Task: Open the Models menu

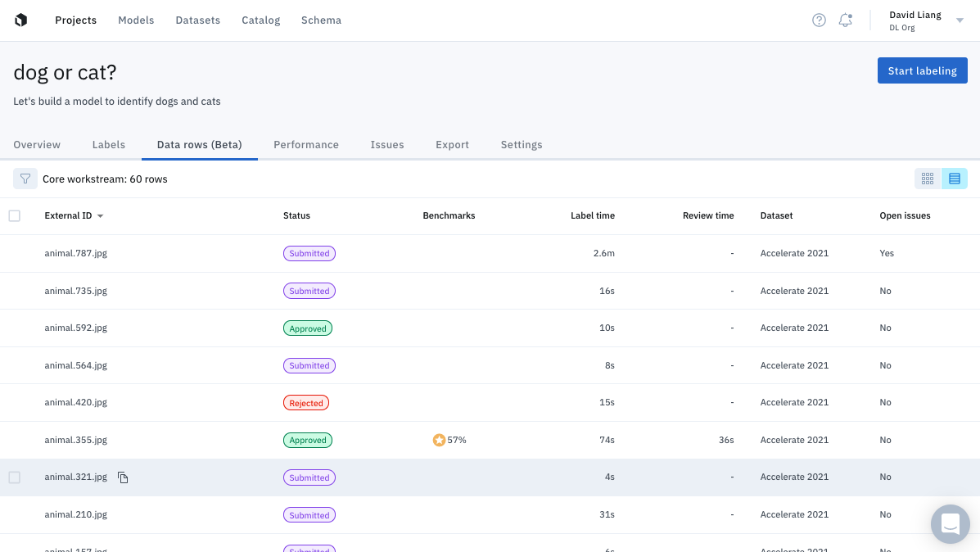Action: tap(136, 20)
